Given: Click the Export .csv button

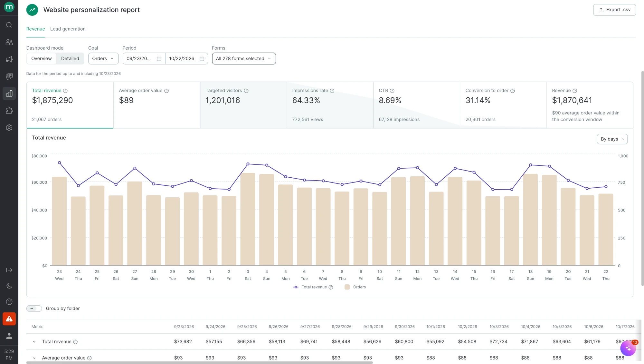Looking at the screenshot, I should 614,10.
